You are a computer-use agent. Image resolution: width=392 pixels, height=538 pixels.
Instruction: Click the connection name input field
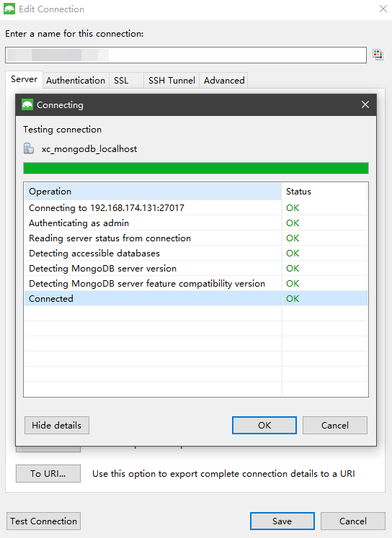tap(186, 55)
